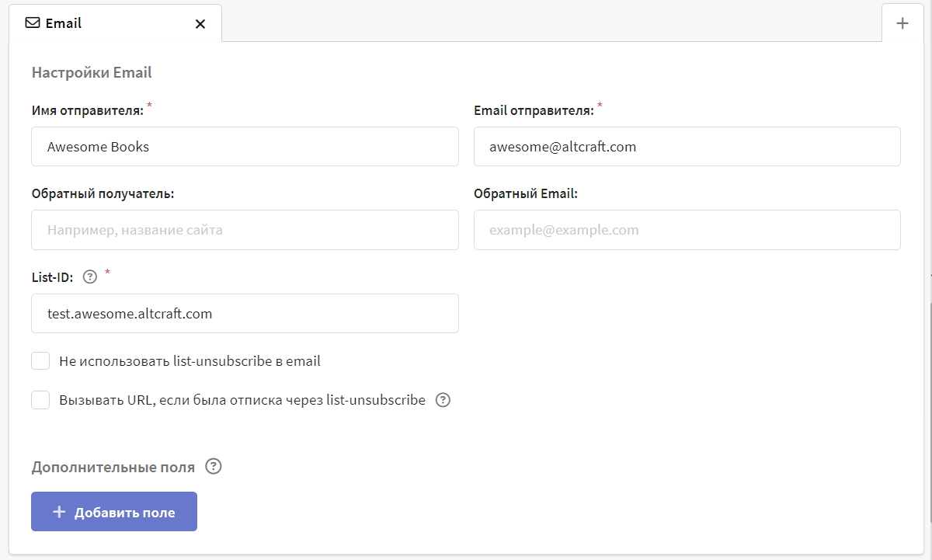Select the Обратный получатель input field
This screenshot has width=932, height=560.
tap(245, 230)
